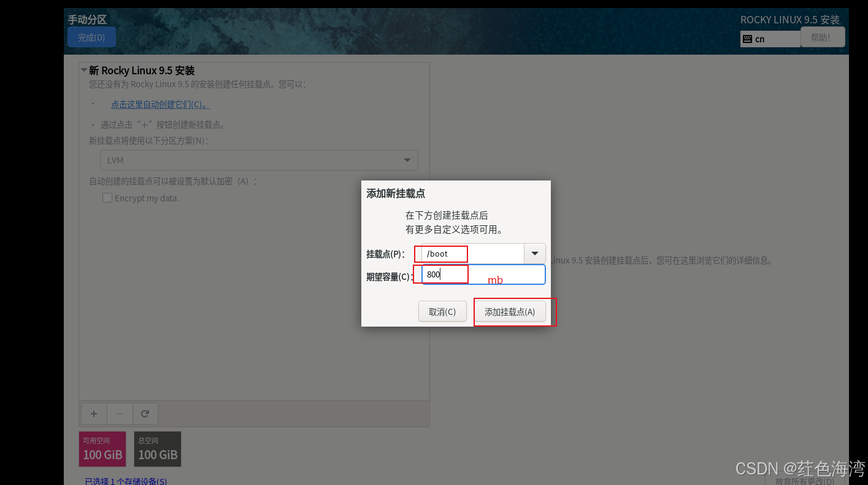This screenshot has width=868, height=485.
Task: Click the keyboard layout icon next to cn
Action: [x=747, y=39]
